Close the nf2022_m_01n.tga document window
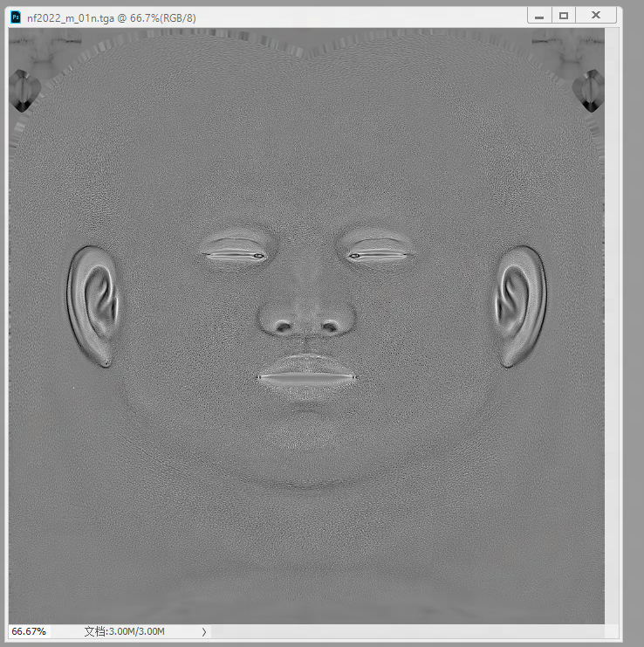This screenshot has height=647, width=644. coord(596,16)
